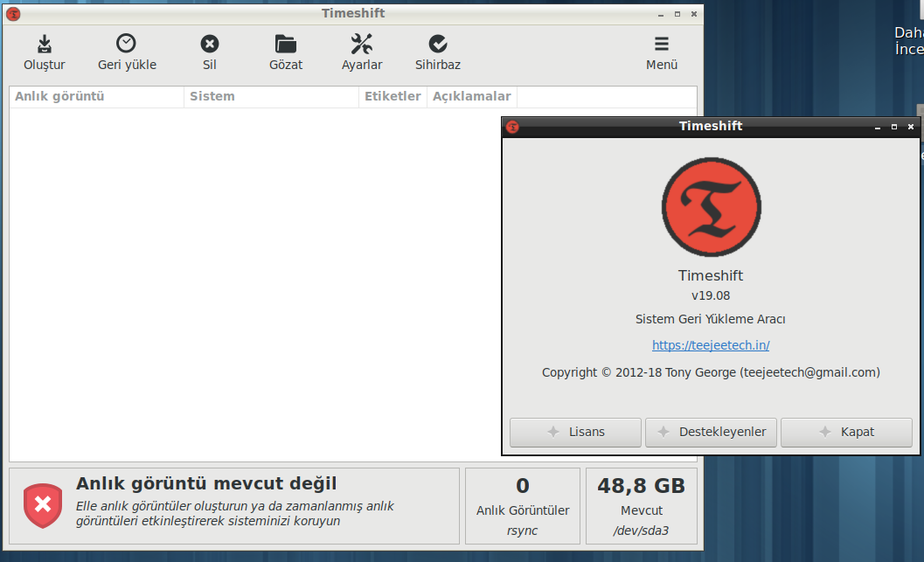Close the about dialog with titlebar X

910,127
